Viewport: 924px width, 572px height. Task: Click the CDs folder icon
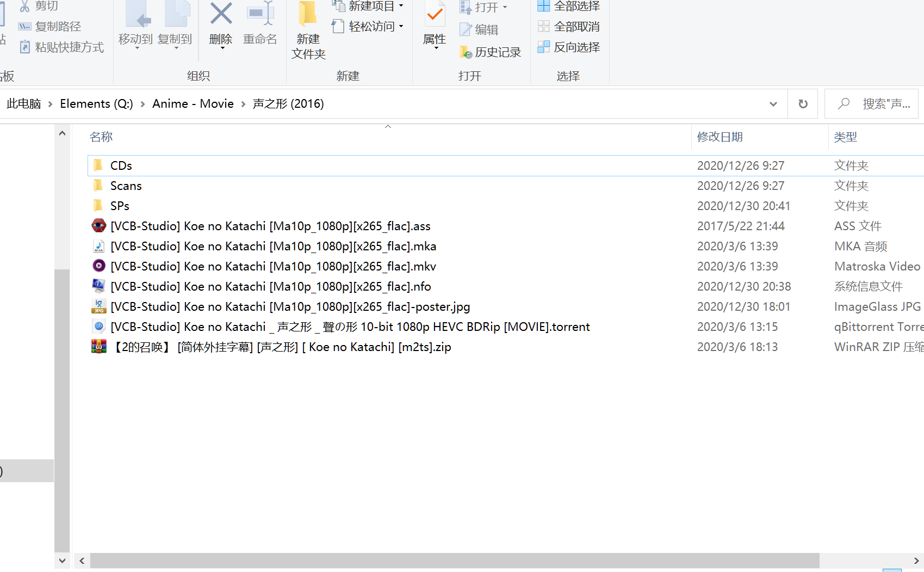(98, 165)
